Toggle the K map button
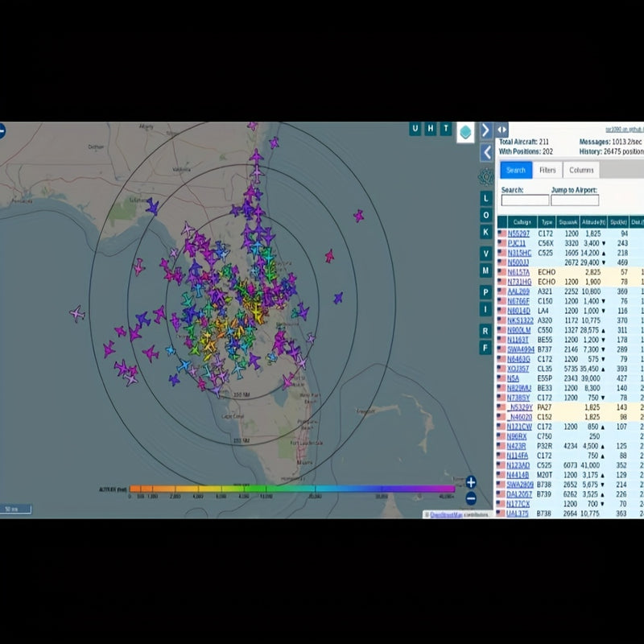Image resolution: width=644 pixels, height=644 pixels. click(x=485, y=233)
